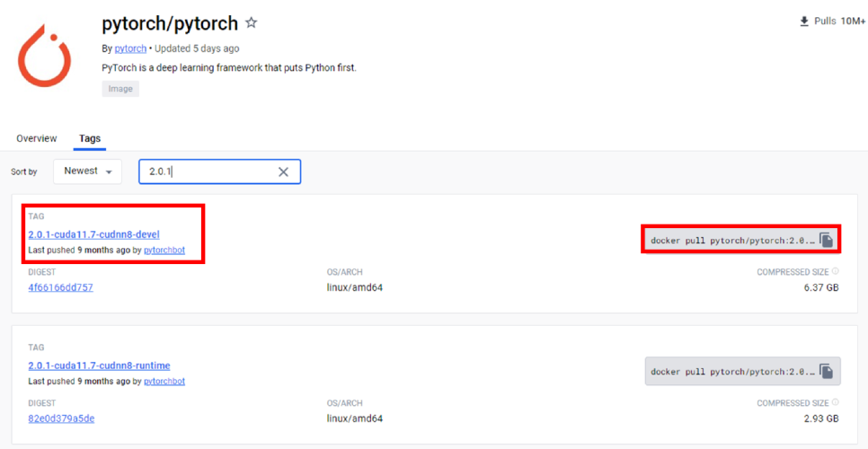Image resolution: width=868 pixels, height=449 pixels.
Task: Click linux/amd64 in the devel tag row
Action: pos(355,287)
